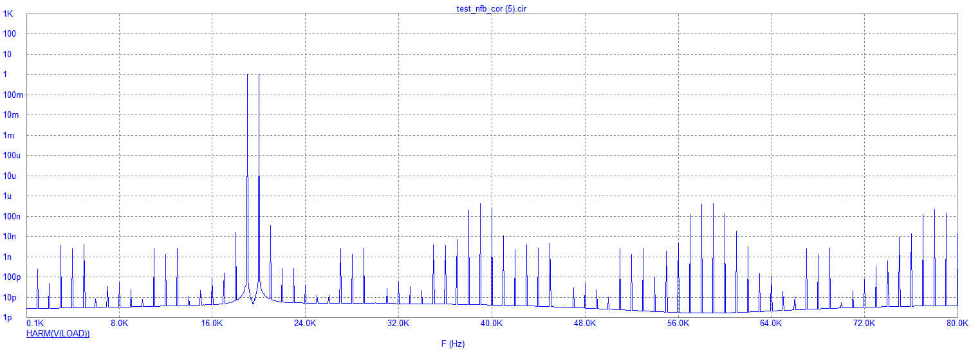Click the 100 y-axis label
The image size is (980, 357).
(x=8, y=34)
